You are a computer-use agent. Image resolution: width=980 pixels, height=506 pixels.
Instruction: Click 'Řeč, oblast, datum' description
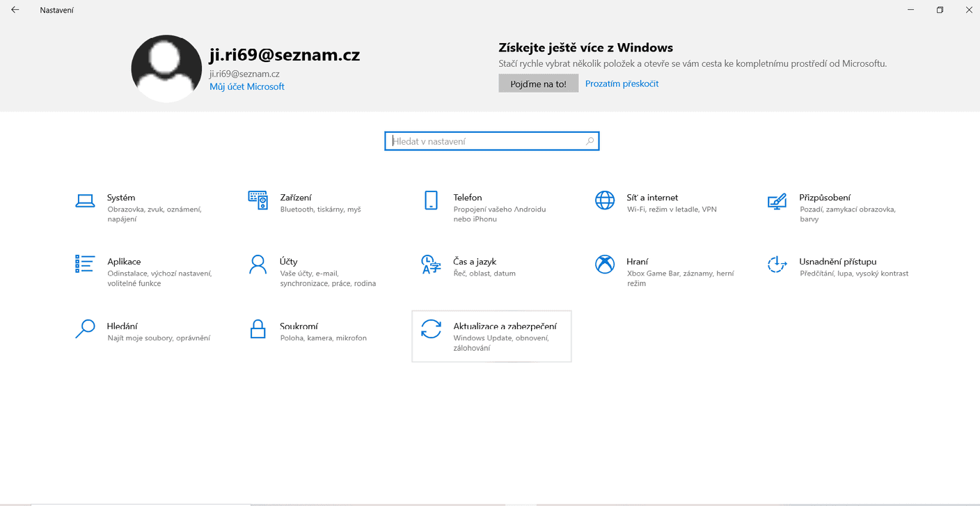point(484,274)
